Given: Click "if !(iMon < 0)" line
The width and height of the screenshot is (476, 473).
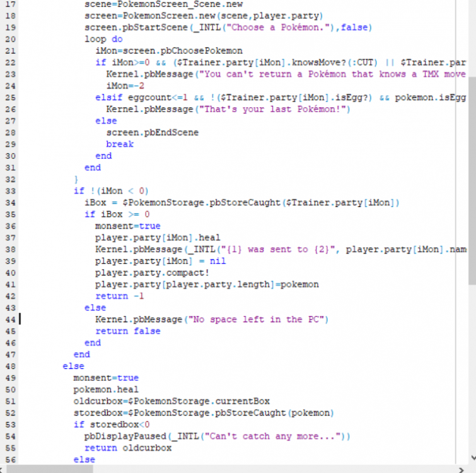Looking at the screenshot, I should (x=111, y=191).
